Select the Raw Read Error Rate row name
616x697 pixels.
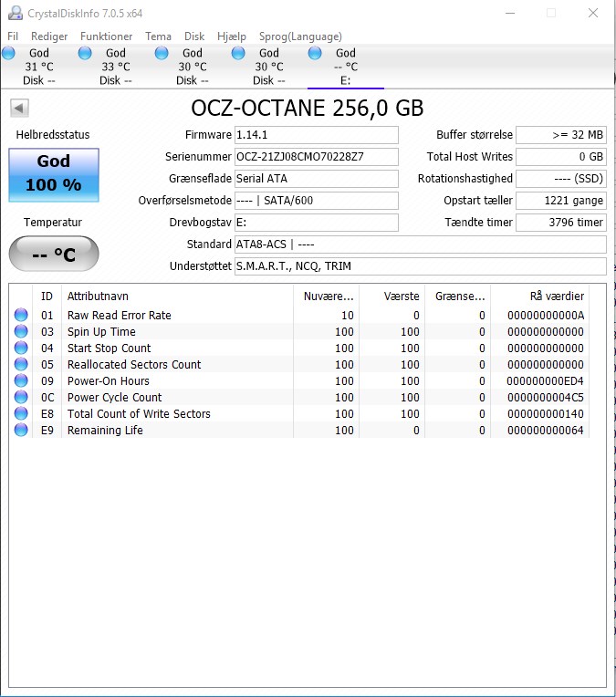pos(120,315)
